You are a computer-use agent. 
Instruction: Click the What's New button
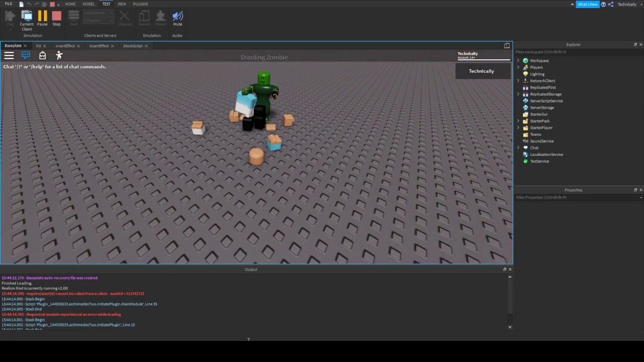pyautogui.click(x=588, y=5)
